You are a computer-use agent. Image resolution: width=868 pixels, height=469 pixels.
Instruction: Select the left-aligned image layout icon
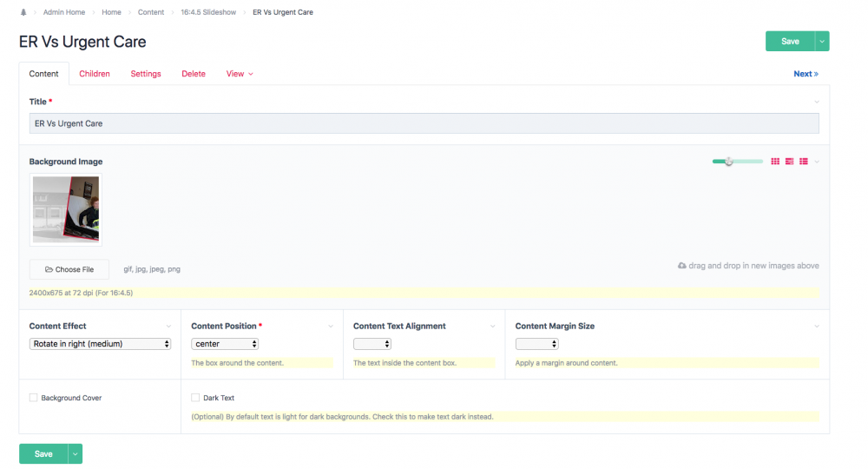coord(789,162)
